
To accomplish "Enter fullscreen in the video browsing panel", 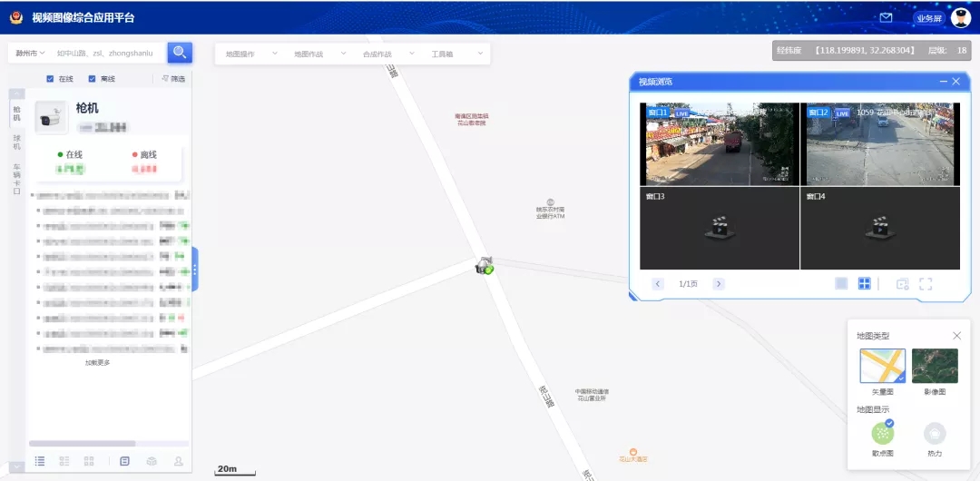I will [926, 284].
